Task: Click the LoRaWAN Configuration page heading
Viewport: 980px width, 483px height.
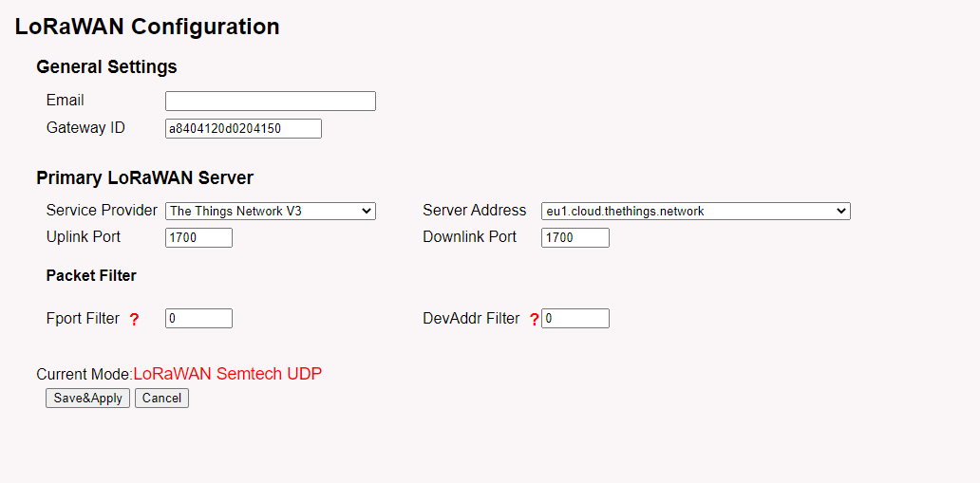Action: pos(147,27)
